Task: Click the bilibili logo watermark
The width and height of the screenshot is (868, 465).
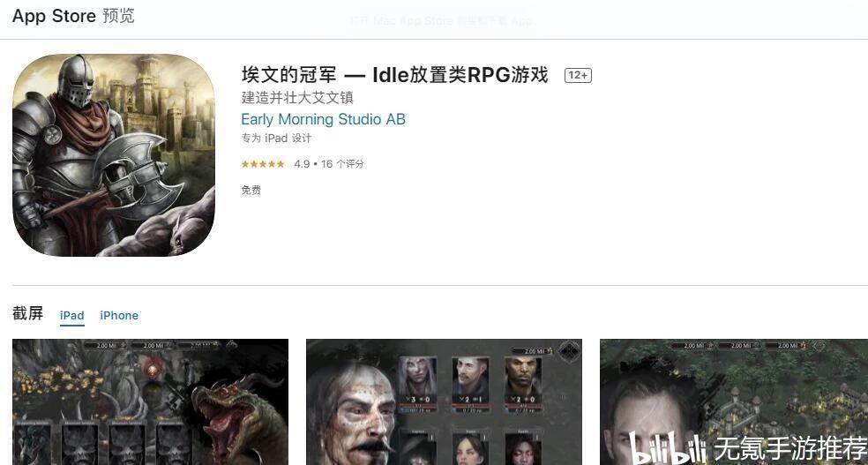Action: point(668,448)
